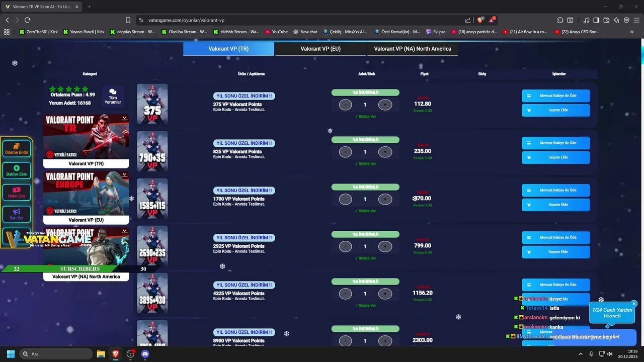Decrease quantity for 375 VP Valorant Points
The image size is (644, 362).
pos(346,105)
